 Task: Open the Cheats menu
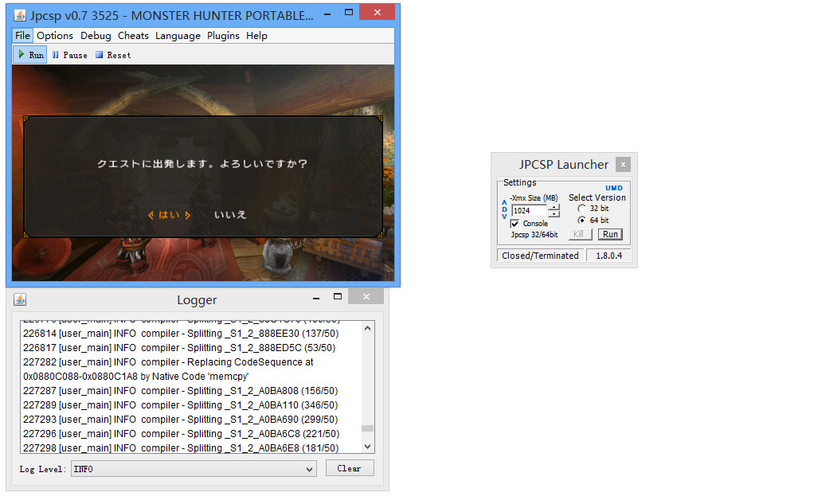133,36
